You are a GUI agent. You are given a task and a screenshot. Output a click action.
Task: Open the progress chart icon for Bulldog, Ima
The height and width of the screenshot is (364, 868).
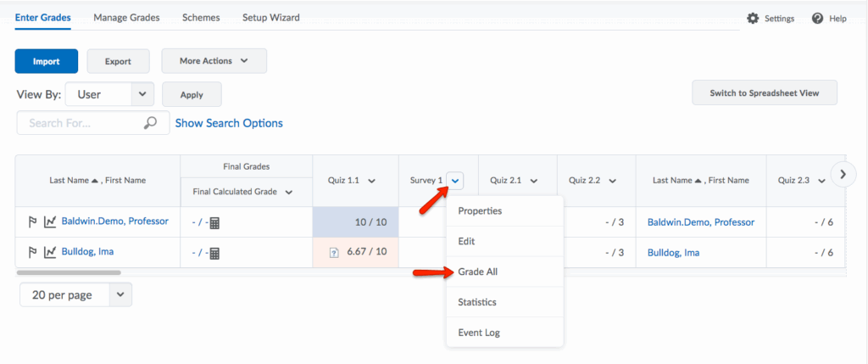50,252
